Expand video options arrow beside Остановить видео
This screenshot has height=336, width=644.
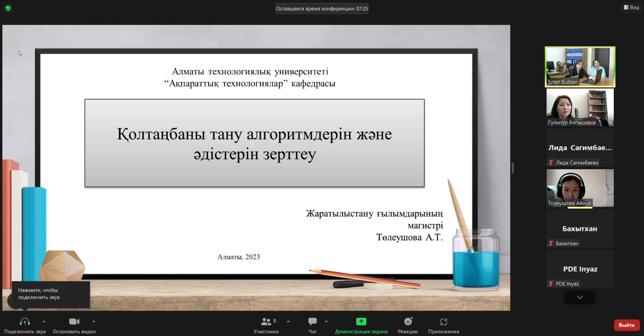[94, 321]
